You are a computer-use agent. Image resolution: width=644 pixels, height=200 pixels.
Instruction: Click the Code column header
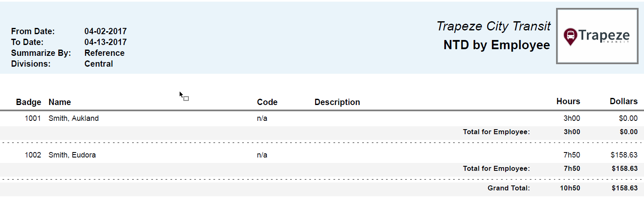267,102
